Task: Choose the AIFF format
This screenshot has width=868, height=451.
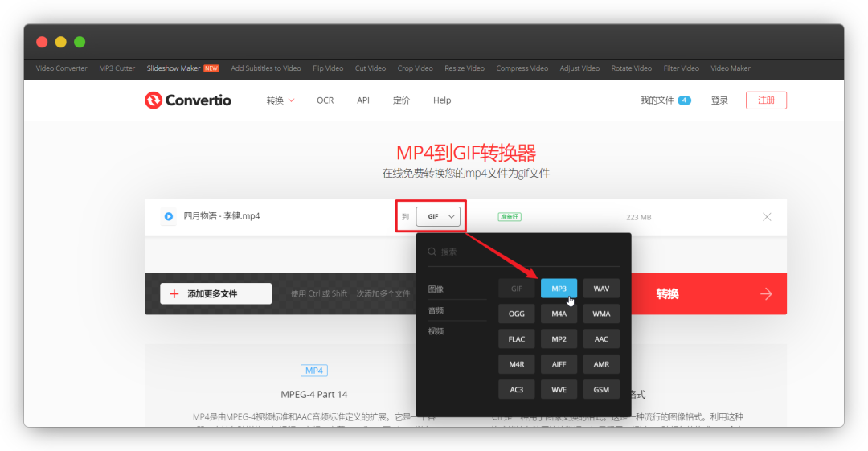Action: click(x=559, y=364)
